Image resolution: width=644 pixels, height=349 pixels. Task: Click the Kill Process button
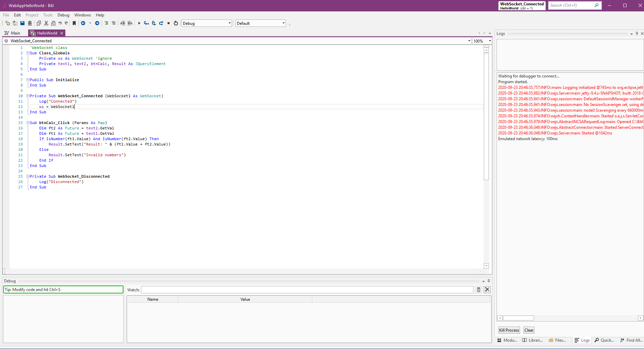click(x=509, y=330)
